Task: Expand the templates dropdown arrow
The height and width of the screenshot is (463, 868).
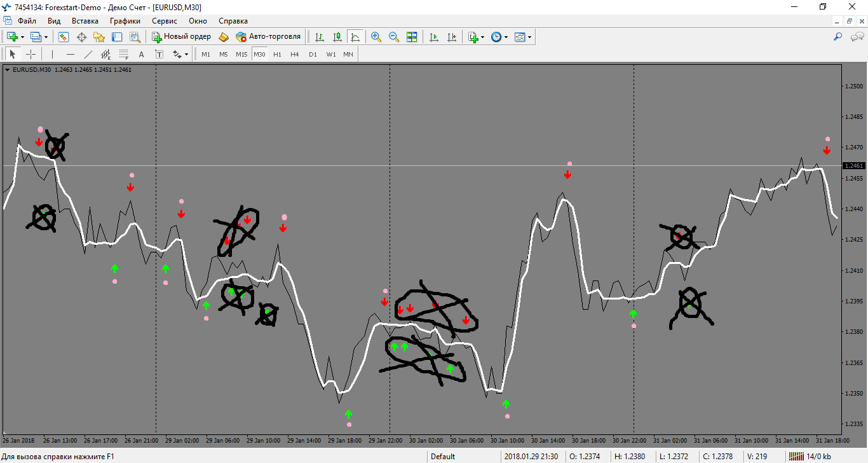Action: 530,37
